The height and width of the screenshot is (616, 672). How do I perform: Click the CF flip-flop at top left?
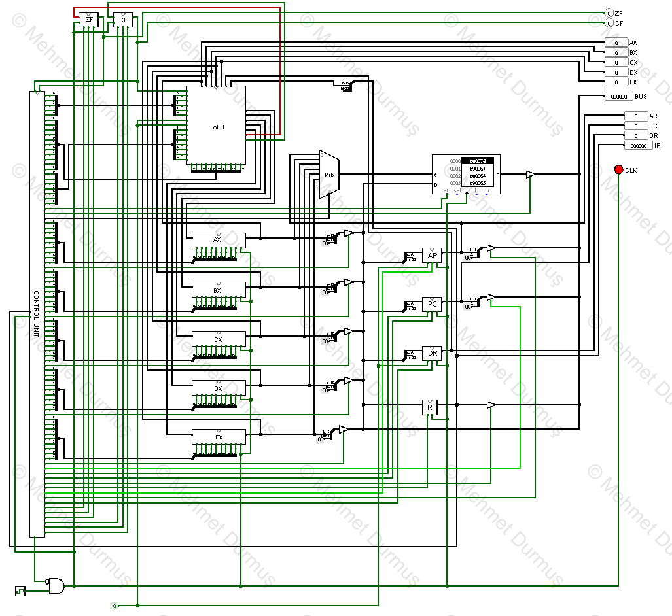pos(122,20)
